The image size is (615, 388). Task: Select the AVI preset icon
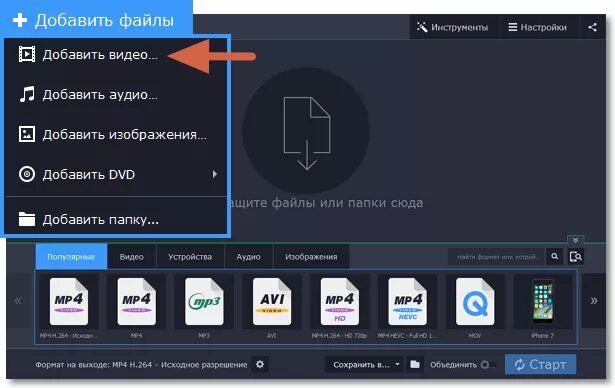272,302
